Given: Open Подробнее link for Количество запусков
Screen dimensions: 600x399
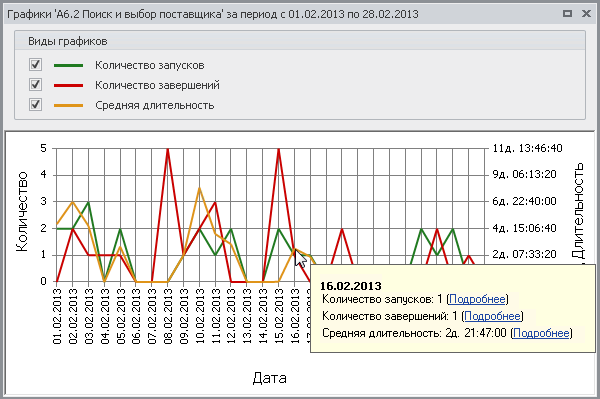Looking at the screenshot, I should [x=477, y=299].
